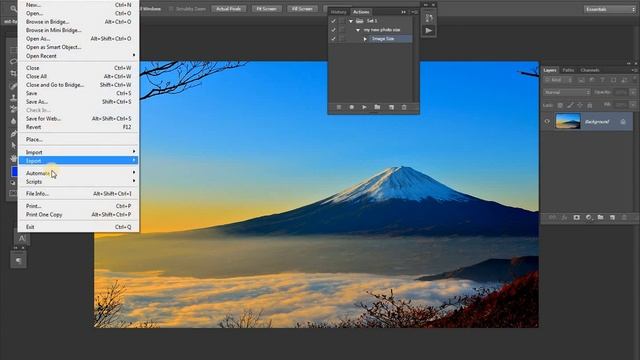This screenshot has width=640, height=360.
Task: Lock layer position icon
Action: tap(580, 105)
